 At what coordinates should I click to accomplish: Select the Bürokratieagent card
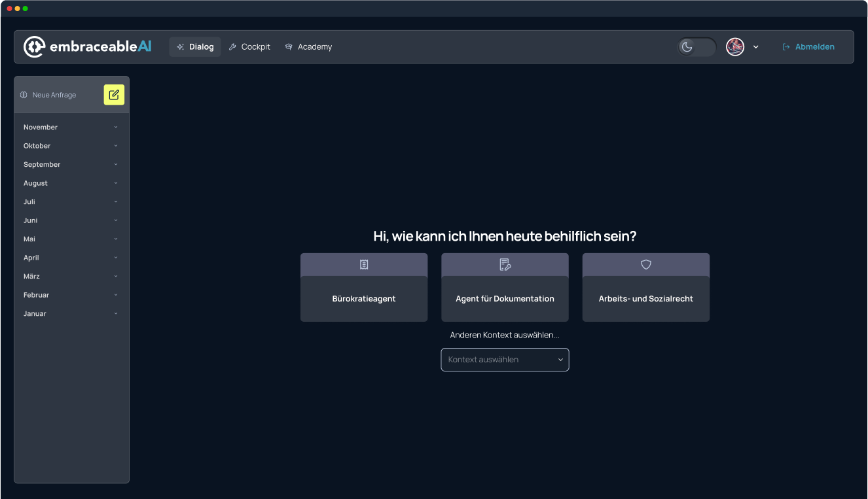[x=364, y=287]
